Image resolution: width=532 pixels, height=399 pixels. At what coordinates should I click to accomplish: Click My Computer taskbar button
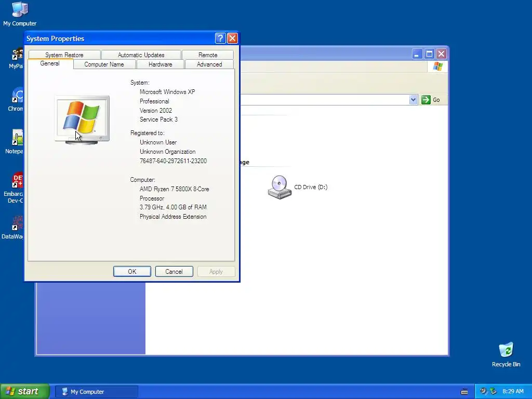point(96,392)
